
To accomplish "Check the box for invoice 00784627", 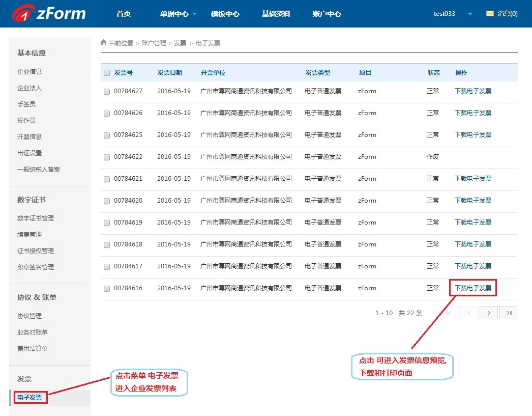I will click(107, 92).
